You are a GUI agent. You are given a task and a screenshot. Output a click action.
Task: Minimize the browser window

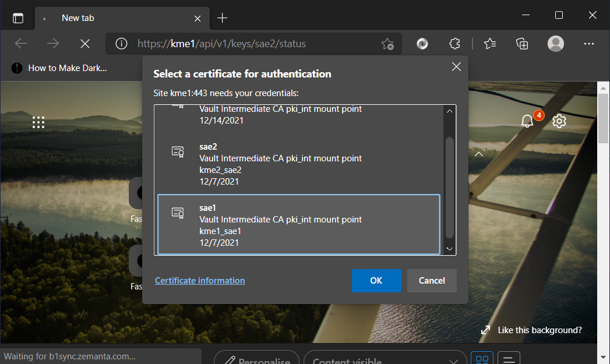tap(526, 15)
